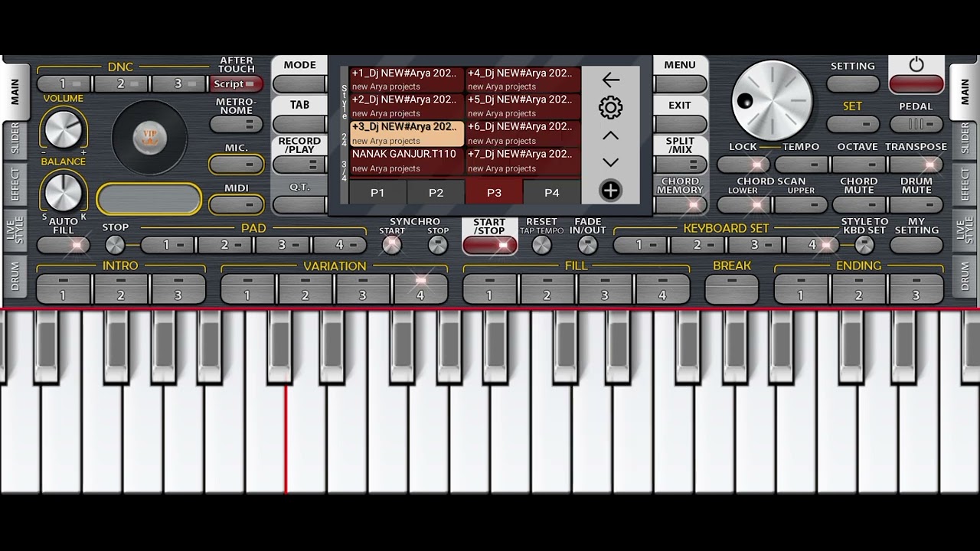This screenshot has width=980, height=551.
Task: Toggle the MIC. button
Action: tap(236, 165)
